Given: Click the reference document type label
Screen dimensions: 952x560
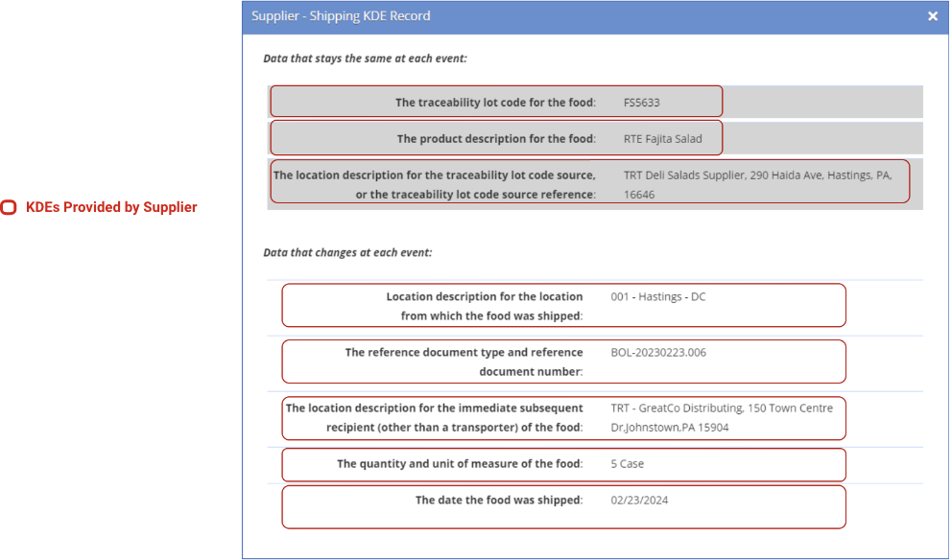Looking at the screenshot, I should coord(464,362).
